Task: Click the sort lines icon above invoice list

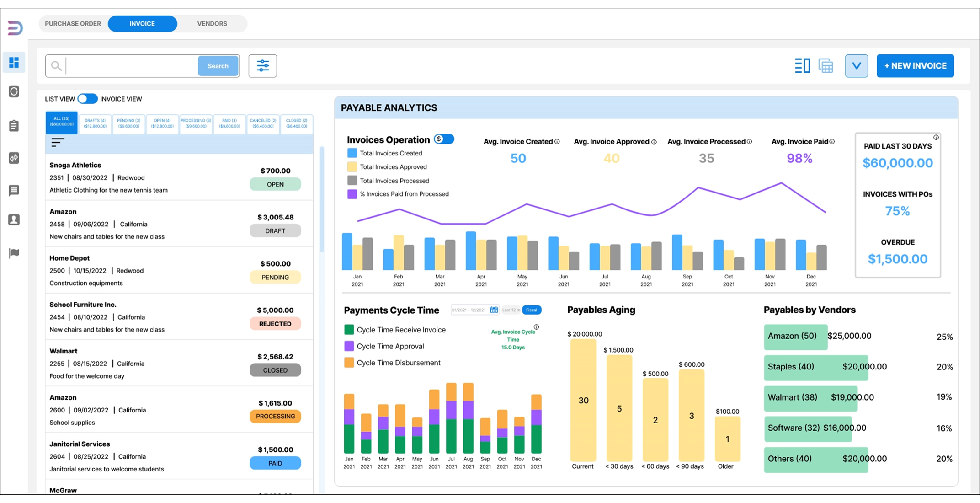Action: (x=58, y=142)
